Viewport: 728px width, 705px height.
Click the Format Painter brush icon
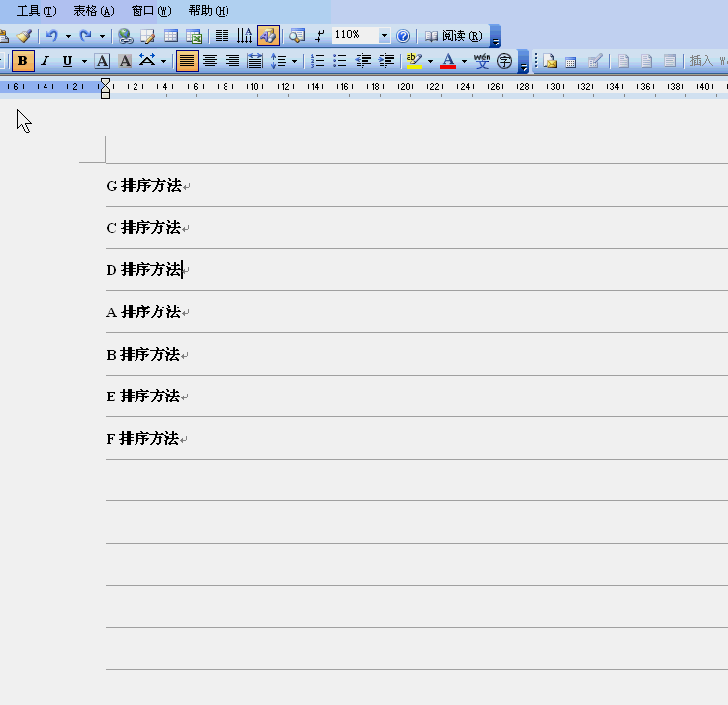point(24,36)
